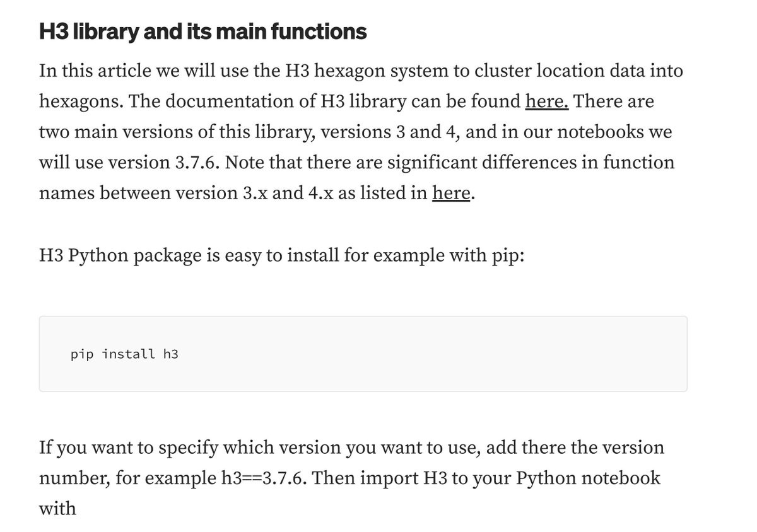Click the "H3 library and its main functions" heading
Screen dimensions: 757x532
click(x=202, y=32)
